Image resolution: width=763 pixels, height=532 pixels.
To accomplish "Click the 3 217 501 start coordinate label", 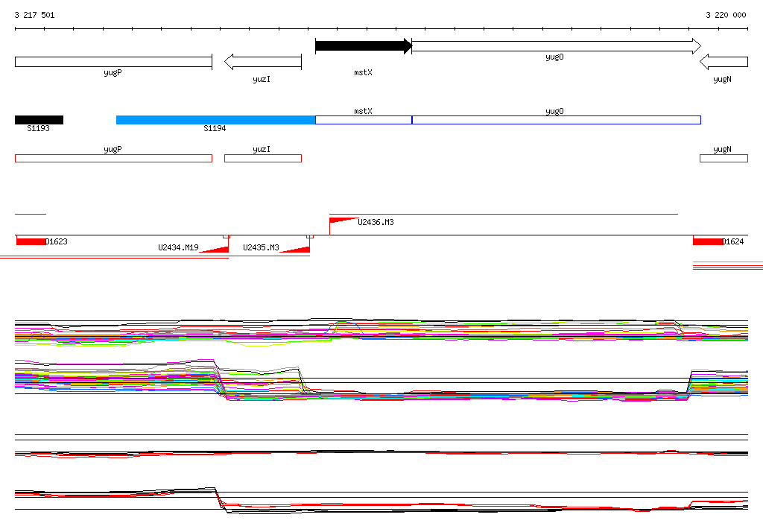I will [34, 15].
